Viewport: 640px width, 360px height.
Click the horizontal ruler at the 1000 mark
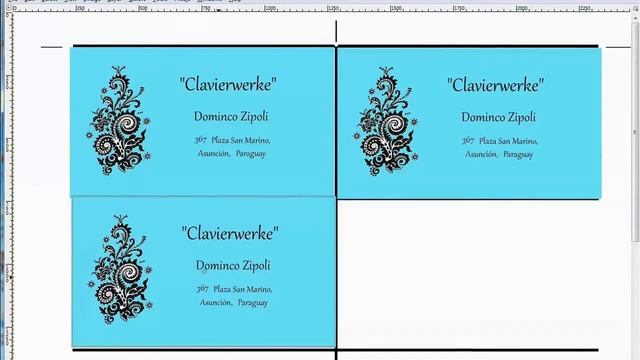(270, 8)
